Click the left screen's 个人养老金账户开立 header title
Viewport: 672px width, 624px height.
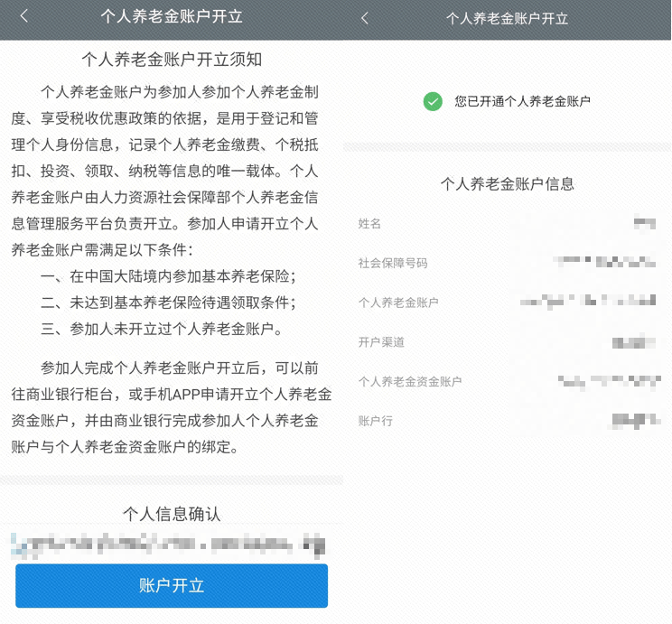coord(172,16)
